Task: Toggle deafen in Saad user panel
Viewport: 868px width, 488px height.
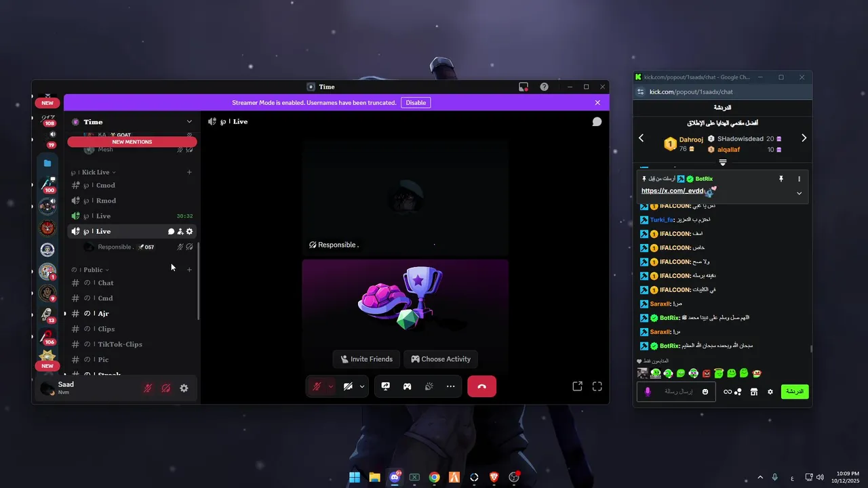Action: click(x=165, y=388)
